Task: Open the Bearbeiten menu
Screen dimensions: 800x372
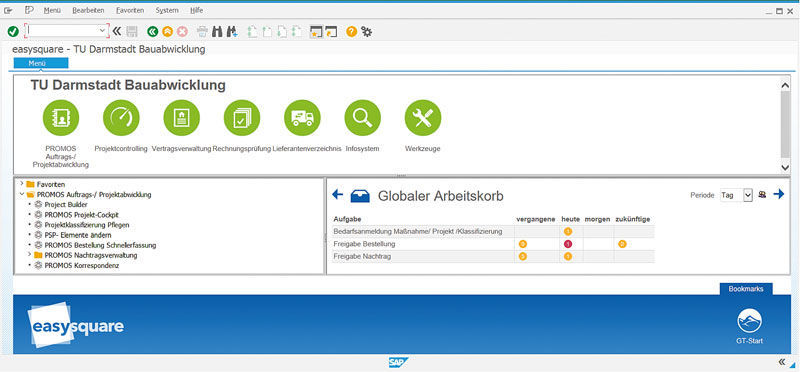Action: pyautogui.click(x=88, y=10)
